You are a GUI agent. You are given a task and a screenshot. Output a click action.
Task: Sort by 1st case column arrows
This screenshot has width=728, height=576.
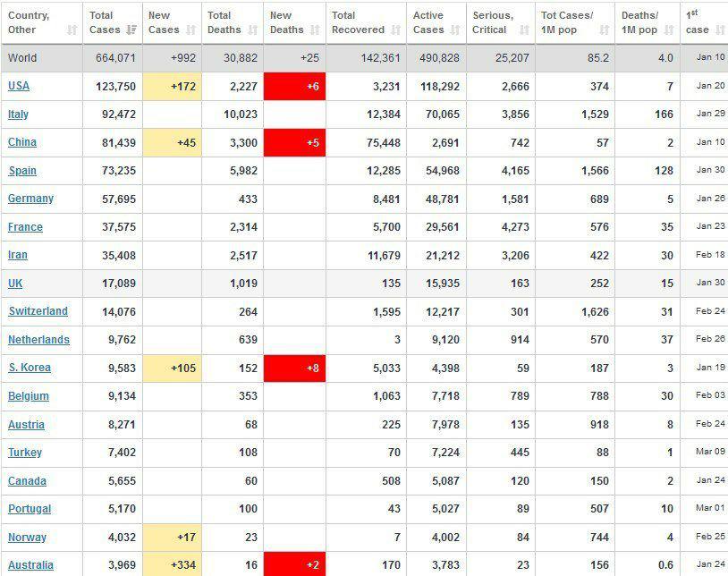[x=720, y=30]
